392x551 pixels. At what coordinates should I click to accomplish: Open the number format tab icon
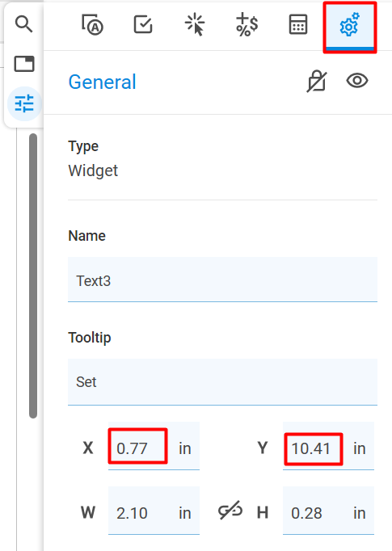point(247,24)
